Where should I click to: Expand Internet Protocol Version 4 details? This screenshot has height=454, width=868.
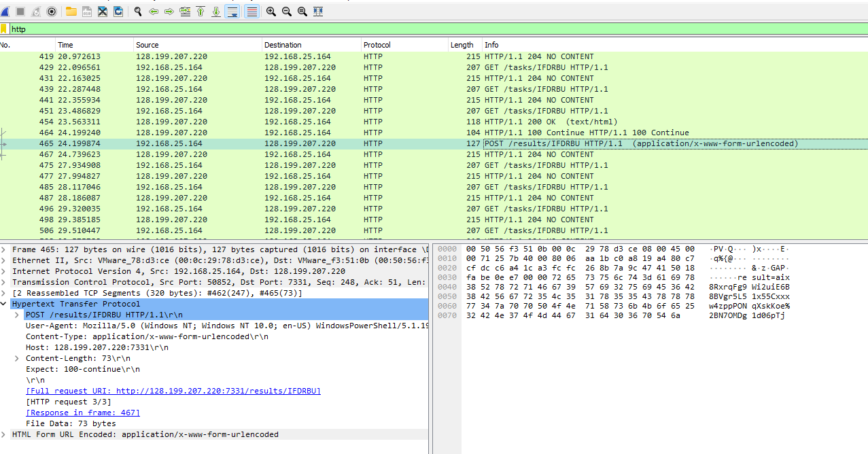point(4,271)
